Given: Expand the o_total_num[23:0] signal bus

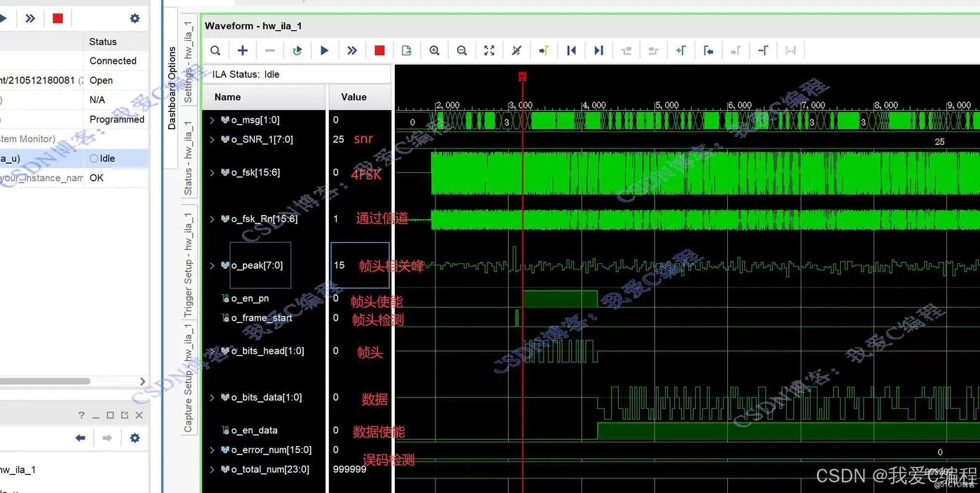Looking at the screenshot, I should [x=212, y=469].
